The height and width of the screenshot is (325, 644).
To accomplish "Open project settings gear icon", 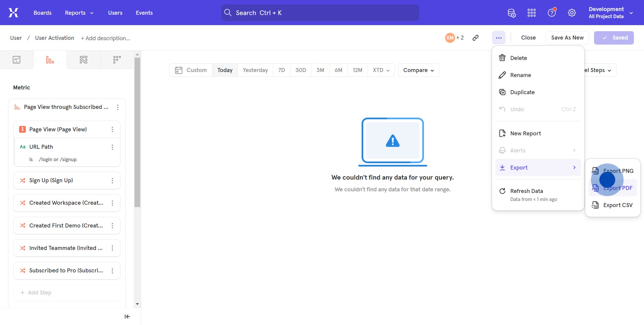I will click(x=572, y=13).
